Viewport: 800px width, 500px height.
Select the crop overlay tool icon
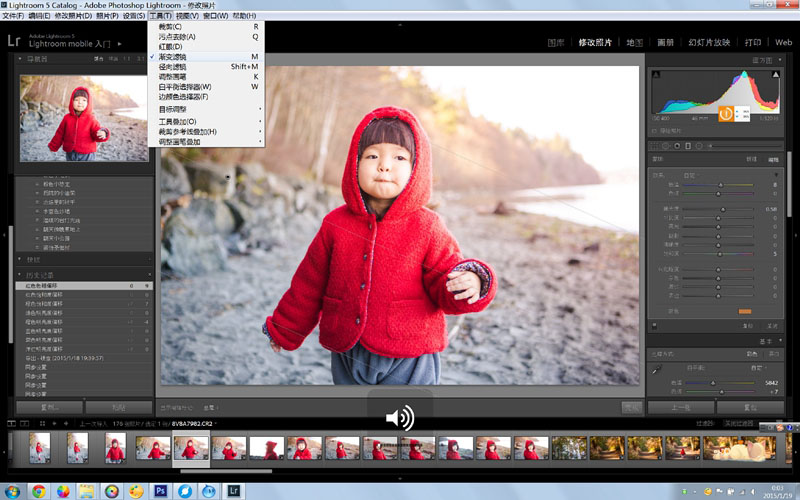tap(655, 146)
